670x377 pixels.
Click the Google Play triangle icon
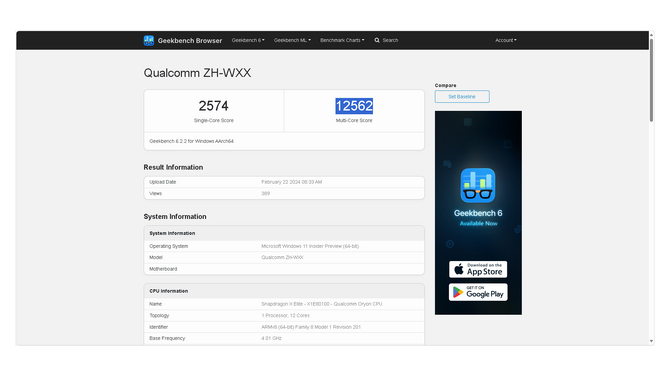458,292
